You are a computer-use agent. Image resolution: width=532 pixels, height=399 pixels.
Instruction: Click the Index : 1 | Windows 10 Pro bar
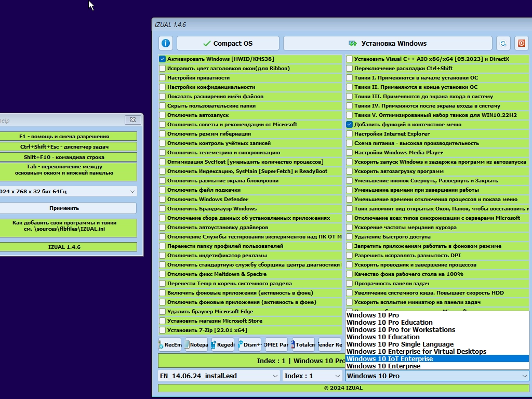[x=251, y=361]
